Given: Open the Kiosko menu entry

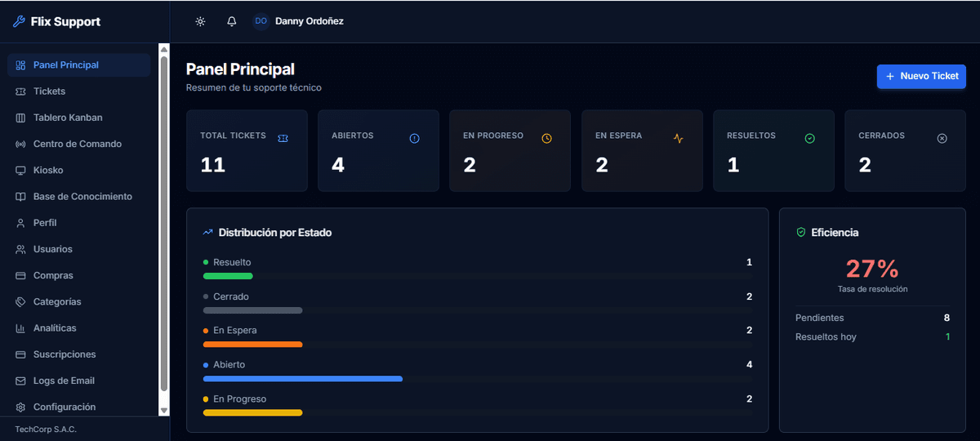Looking at the screenshot, I should [x=79, y=171].
